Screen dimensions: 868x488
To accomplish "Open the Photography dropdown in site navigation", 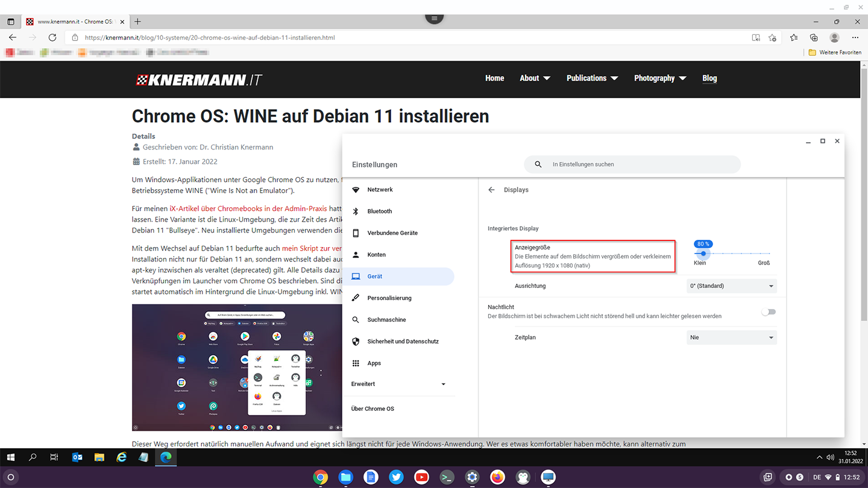I will click(660, 78).
